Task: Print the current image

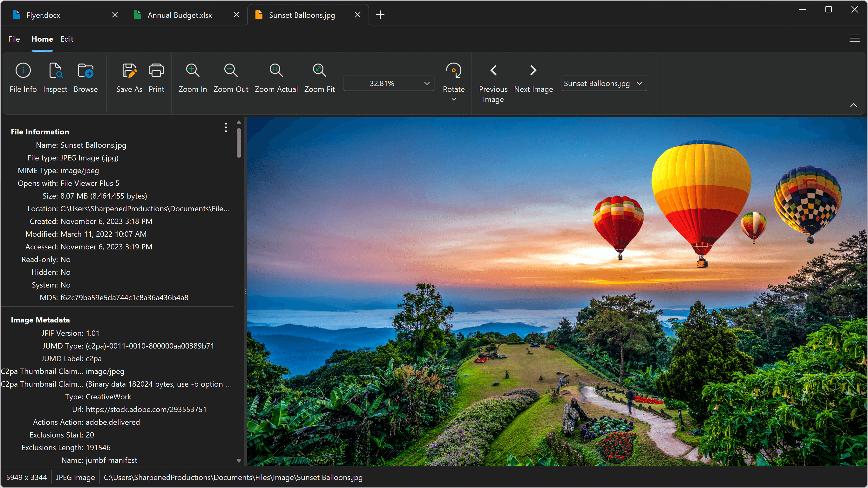Action: click(156, 71)
